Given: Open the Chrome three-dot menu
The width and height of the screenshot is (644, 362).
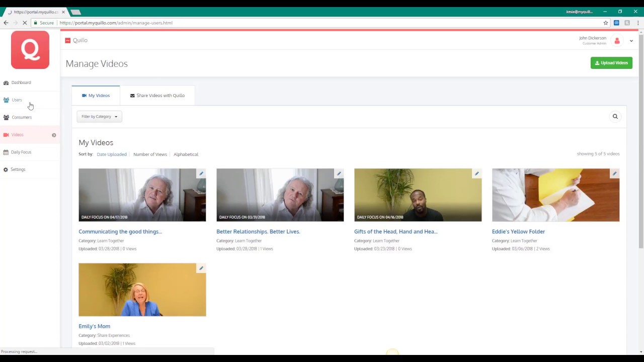Looking at the screenshot, I should pos(638,23).
